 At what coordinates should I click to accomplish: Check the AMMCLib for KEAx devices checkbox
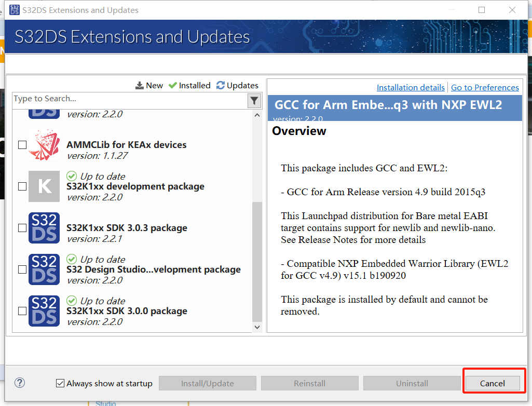[22, 145]
